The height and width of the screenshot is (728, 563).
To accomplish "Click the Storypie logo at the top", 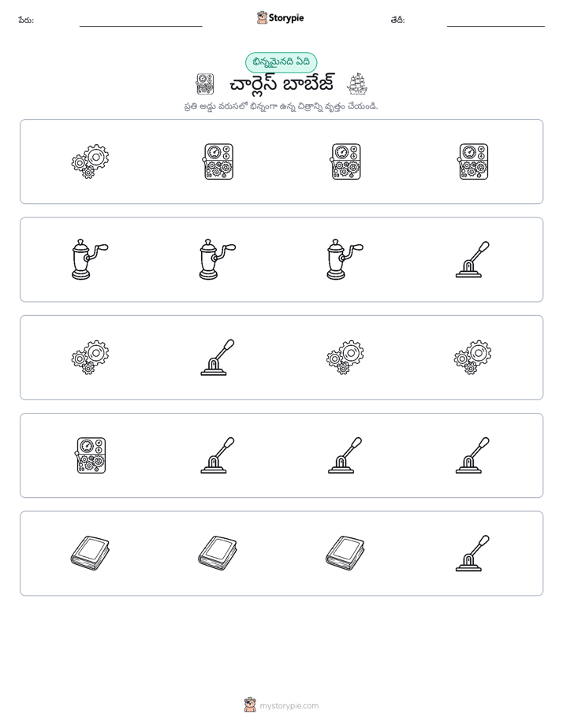I will pos(281,17).
